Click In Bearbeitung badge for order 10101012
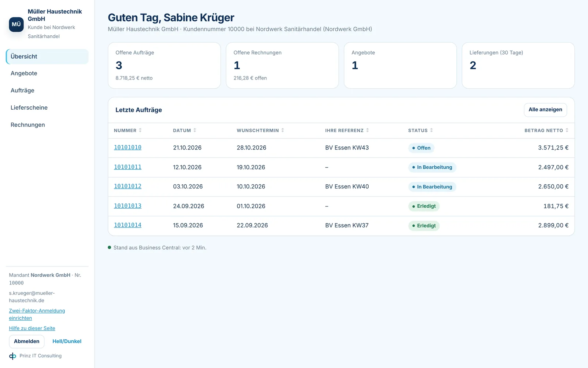This screenshot has width=588, height=368. click(432, 187)
